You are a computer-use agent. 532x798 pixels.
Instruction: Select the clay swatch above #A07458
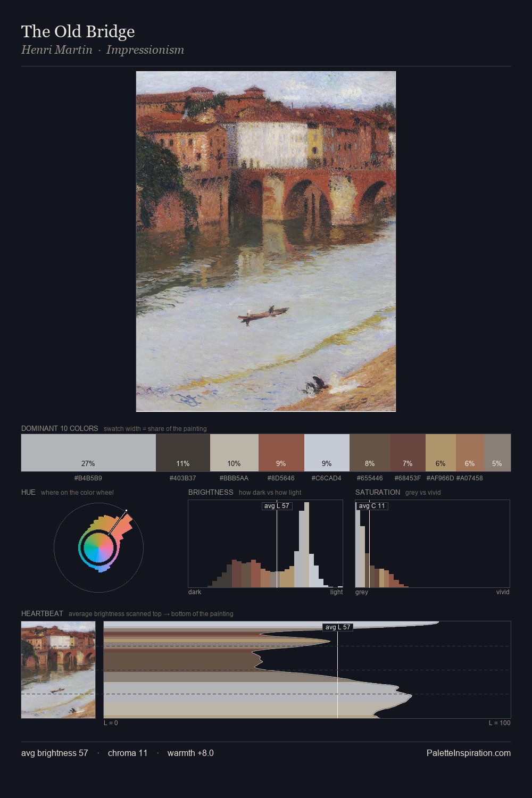tap(470, 453)
